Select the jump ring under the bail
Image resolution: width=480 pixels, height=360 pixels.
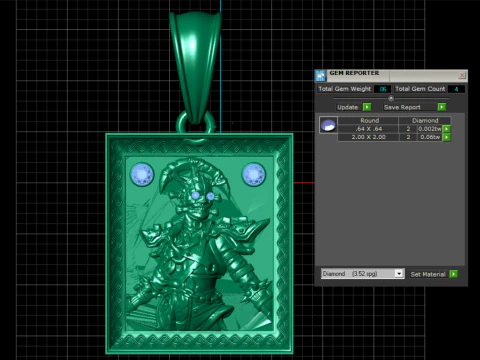click(196, 122)
